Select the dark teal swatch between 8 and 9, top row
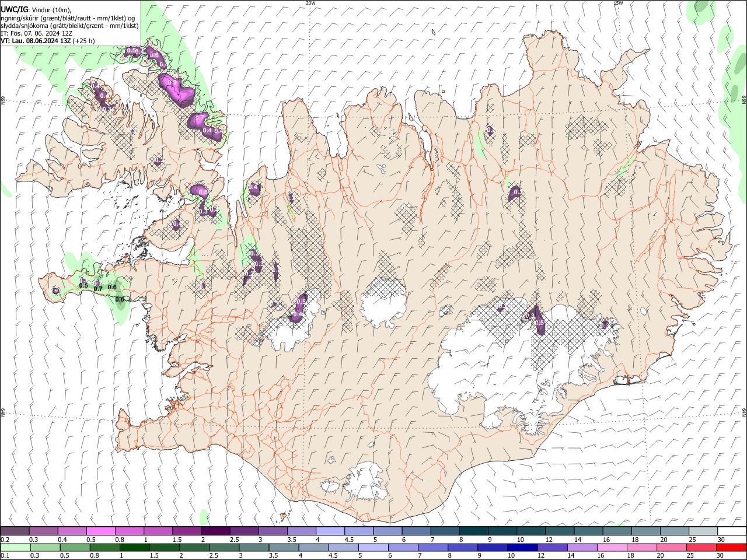Image resolution: width=747 pixels, height=560 pixels. click(x=473, y=531)
